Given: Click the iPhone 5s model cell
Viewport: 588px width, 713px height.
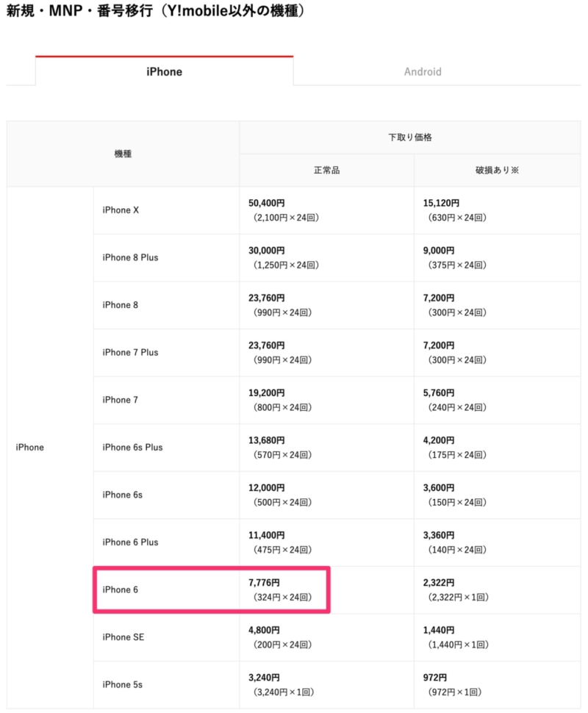Looking at the screenshot, I should point(166,685).
